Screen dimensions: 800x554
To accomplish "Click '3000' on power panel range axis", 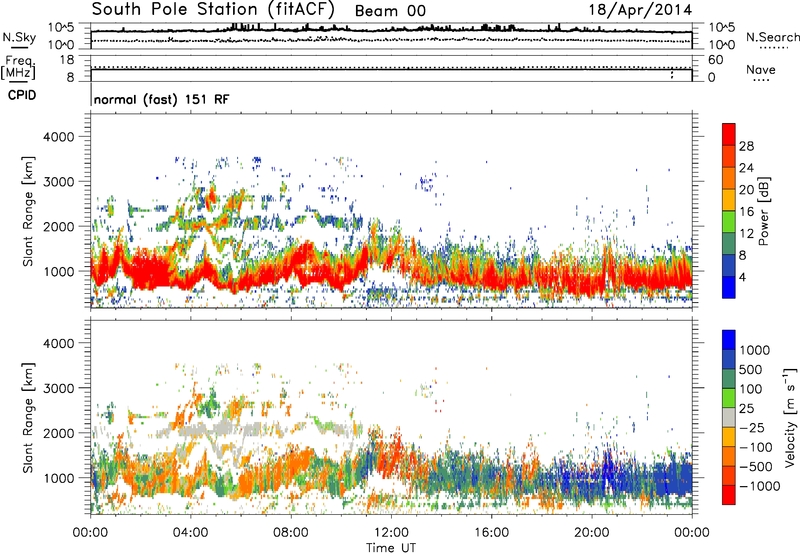I will click(x=59, y=182).
